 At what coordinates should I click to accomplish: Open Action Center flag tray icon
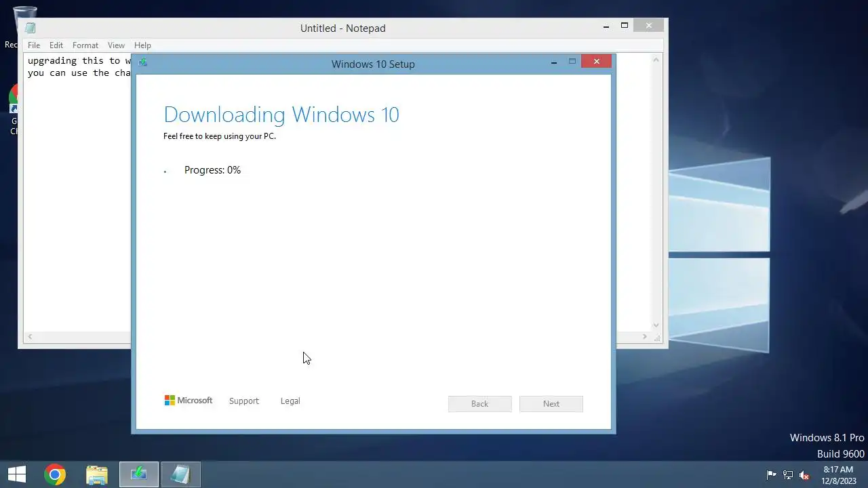771,475
